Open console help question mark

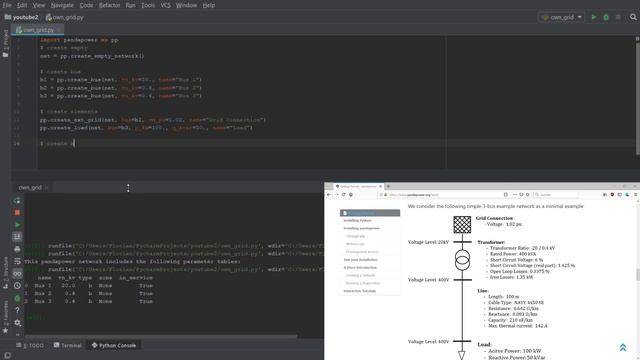point(17,310)
